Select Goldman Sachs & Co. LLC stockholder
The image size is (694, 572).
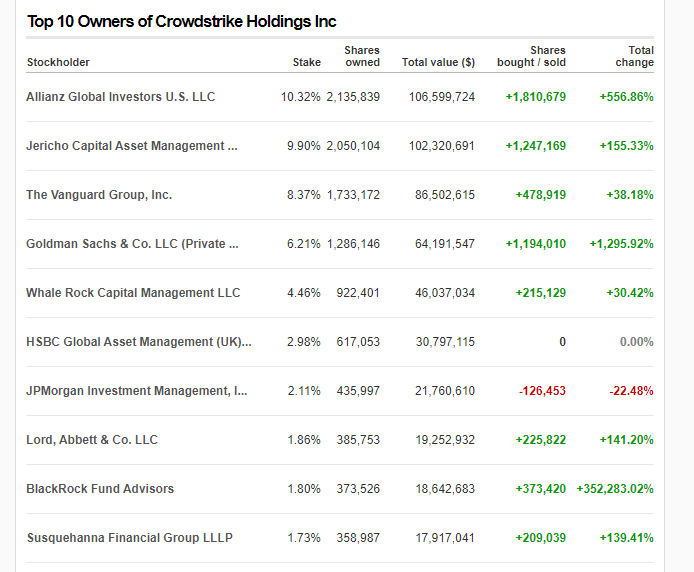132,244
